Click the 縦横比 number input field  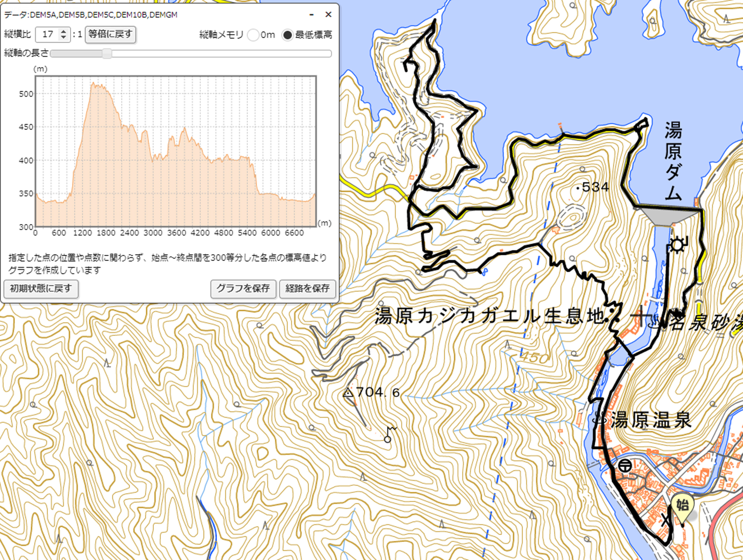pyautogui.click(x=48, y=35)
